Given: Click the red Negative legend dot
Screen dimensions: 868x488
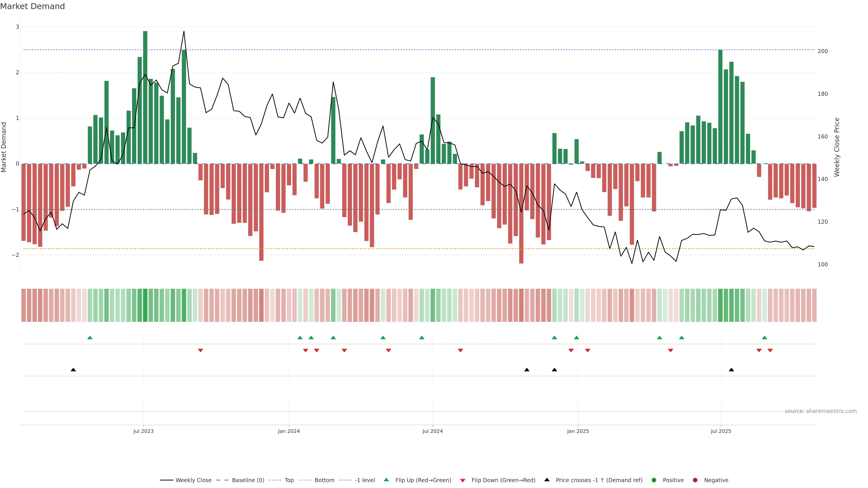Looking at the screenshot, I should coord(695,480).
